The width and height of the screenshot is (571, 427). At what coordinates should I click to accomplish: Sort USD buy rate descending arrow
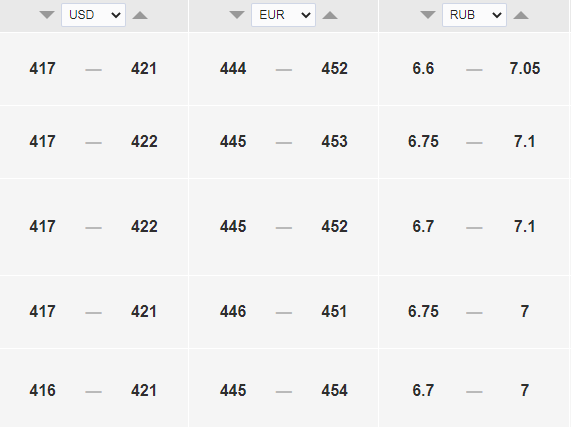click(x=47, y=15)
